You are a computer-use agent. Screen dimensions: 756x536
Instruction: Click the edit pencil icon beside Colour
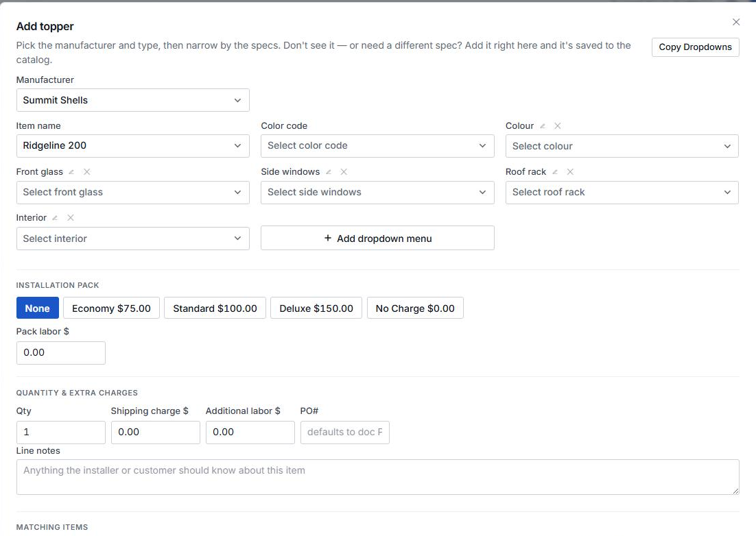(x=543, y=125)
